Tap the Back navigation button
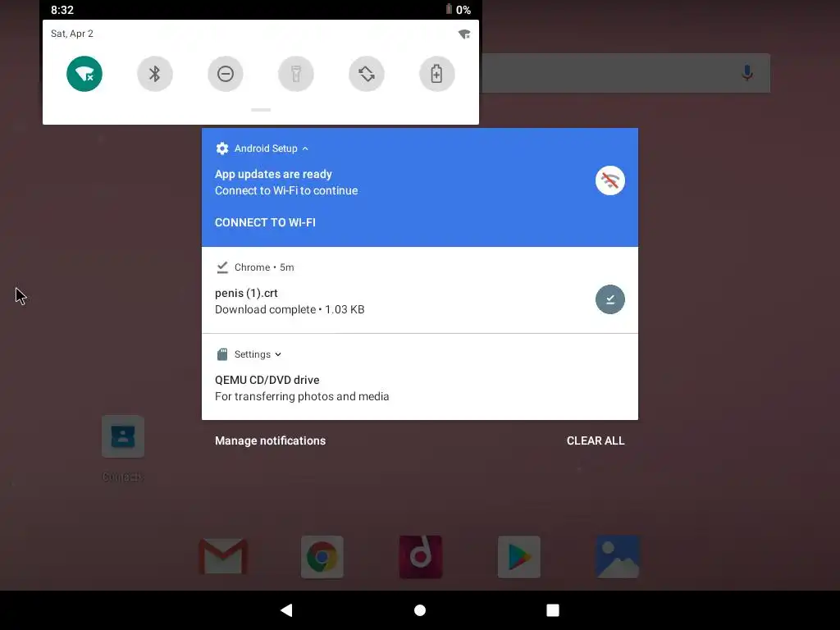The height and width of the screenshot is (630, 840). 286,610
